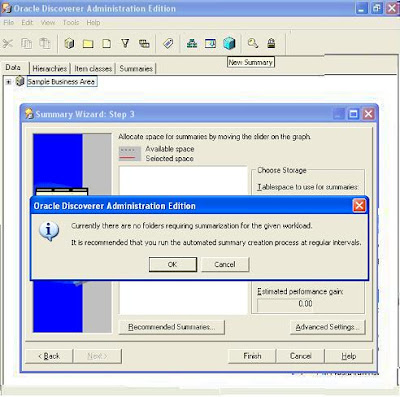Click Cancel in the Summary Wizard footer

point(300,356)
